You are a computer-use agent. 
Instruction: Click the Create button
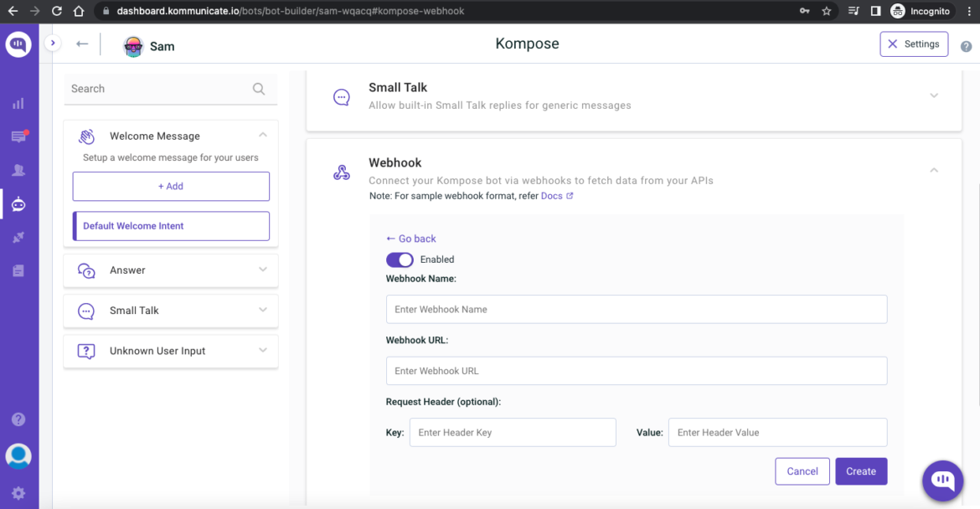pos(861,470)
